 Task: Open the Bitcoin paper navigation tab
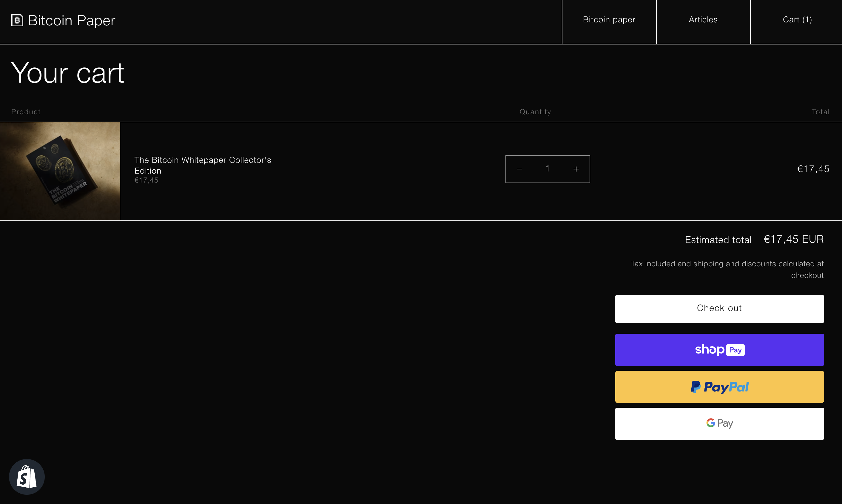coord(609,19)
